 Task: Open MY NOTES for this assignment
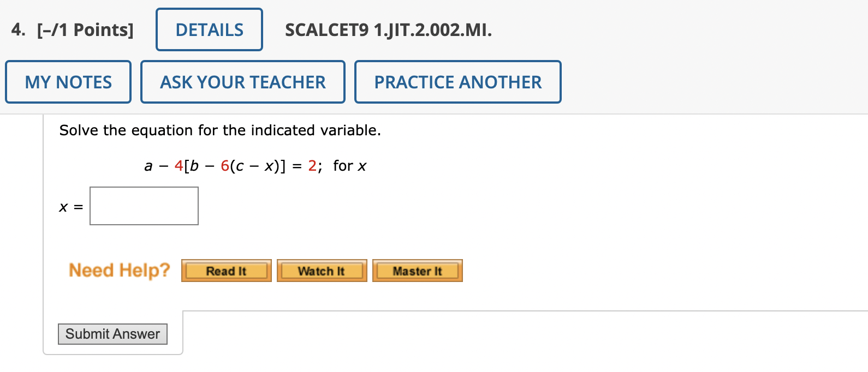(x=68, y=82)
